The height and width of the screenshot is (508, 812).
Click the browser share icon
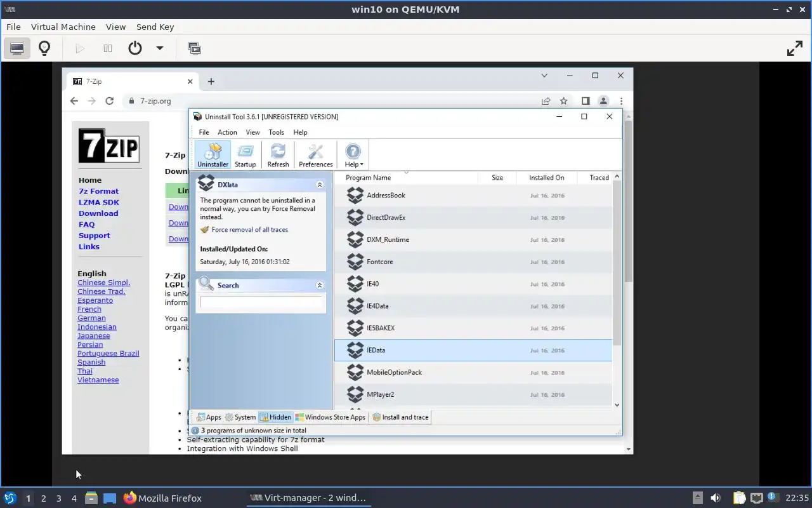point(546,101)
